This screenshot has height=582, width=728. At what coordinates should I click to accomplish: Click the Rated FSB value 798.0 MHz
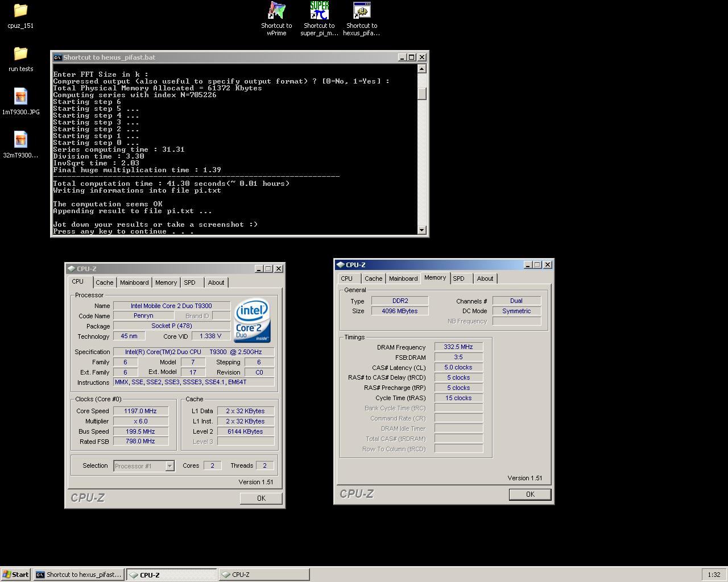[x=140, y=442]
